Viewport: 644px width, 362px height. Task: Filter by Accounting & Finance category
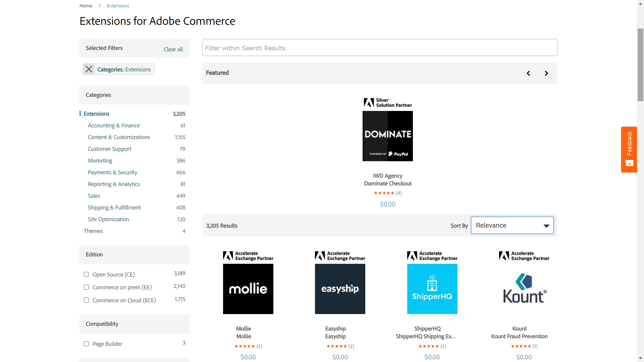tap(114, 125)
